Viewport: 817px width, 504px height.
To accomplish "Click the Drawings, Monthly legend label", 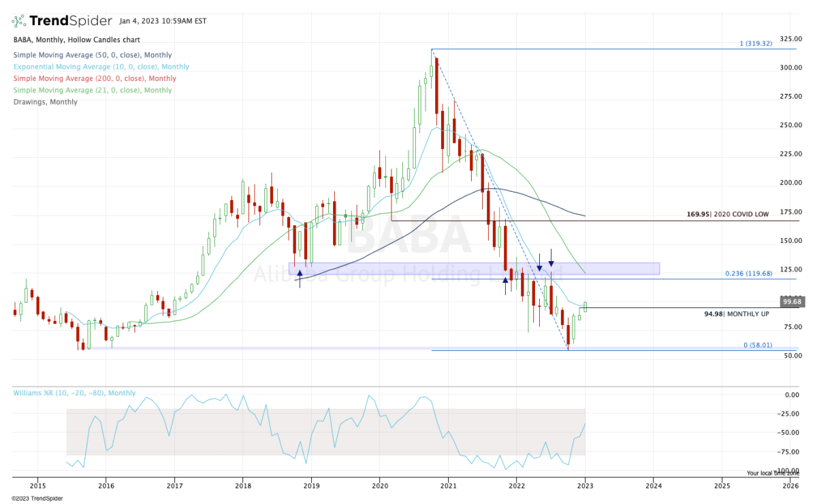I will [45, 102].
